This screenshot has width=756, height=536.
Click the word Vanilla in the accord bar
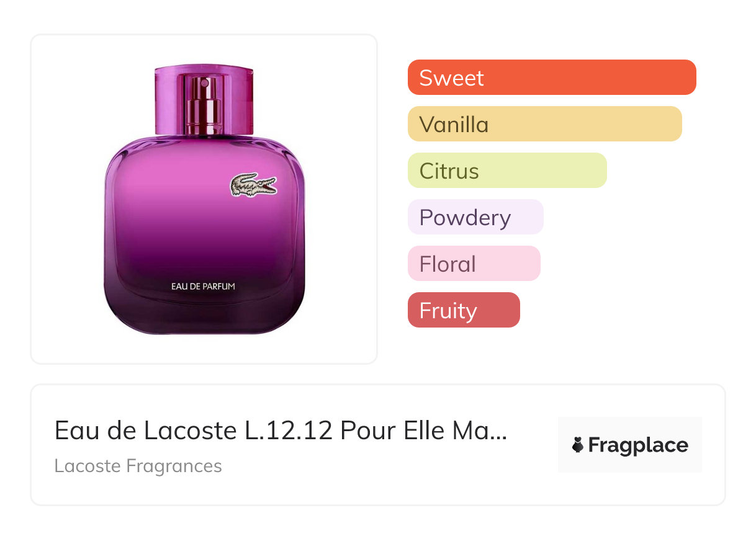coord(454,125)
